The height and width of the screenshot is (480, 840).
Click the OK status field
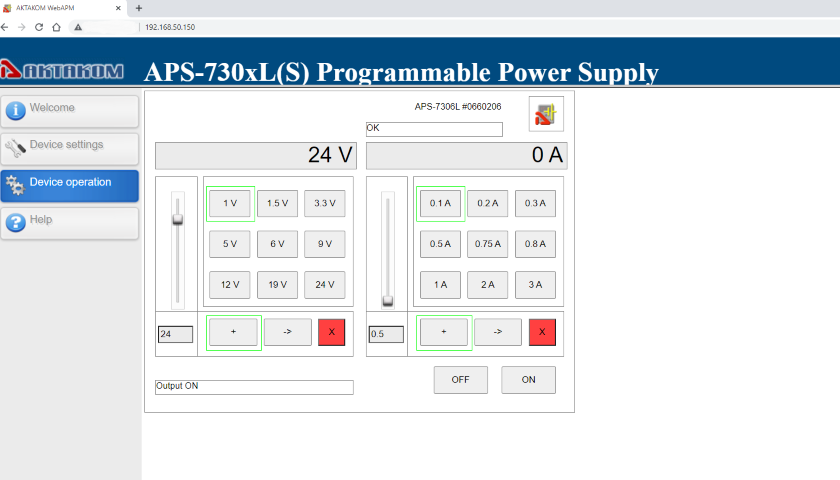(x=434, y=129)
